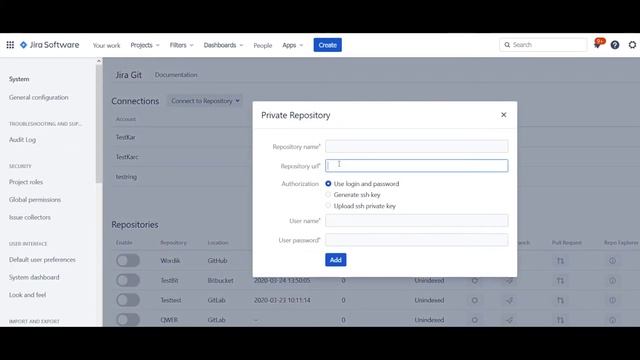The width and height of the screenshot is (640, 360).
Task: Toggle enable switch for Testtest repository
Action: [x=128, y=300]
